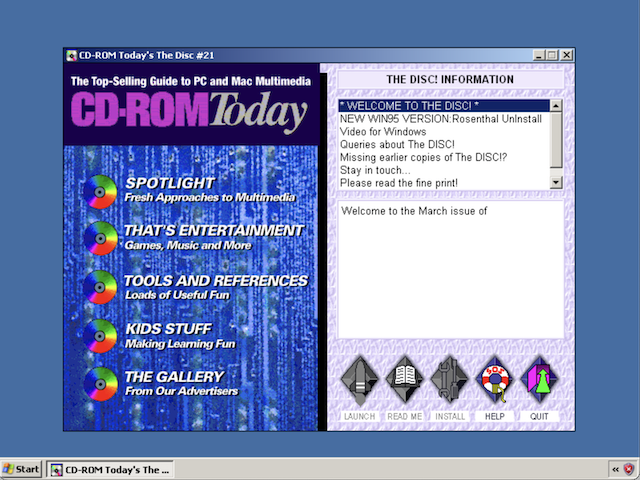The height and width of the screenshot is (480, 640).
Task: Minimize the CD-ROM Today window
Action: (x=539, y=55)
